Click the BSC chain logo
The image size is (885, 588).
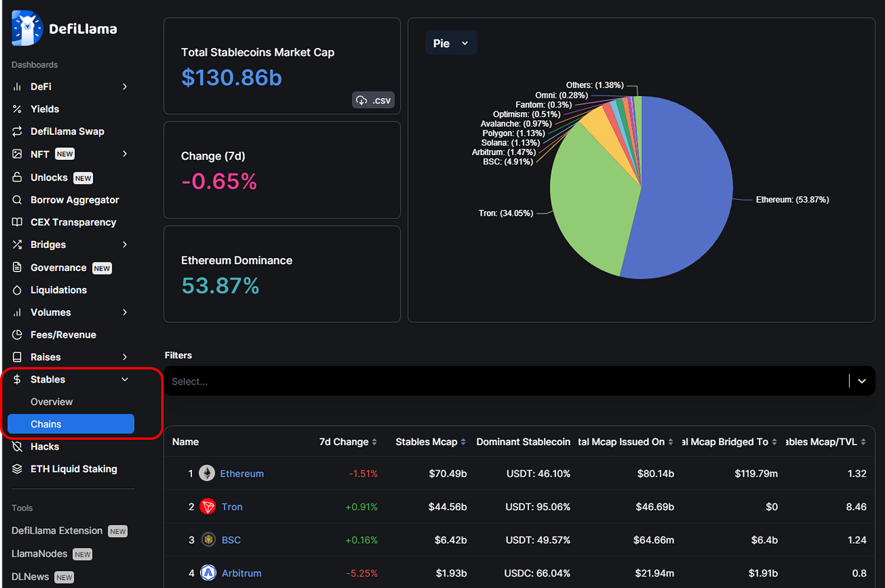point(208,539)
